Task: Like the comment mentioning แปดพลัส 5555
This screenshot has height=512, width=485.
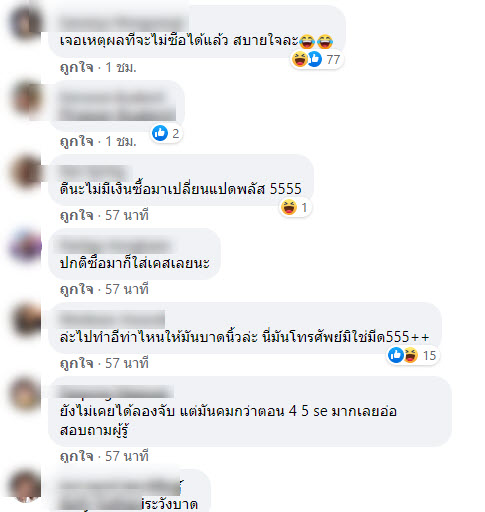Action: (x=76, y=215)
